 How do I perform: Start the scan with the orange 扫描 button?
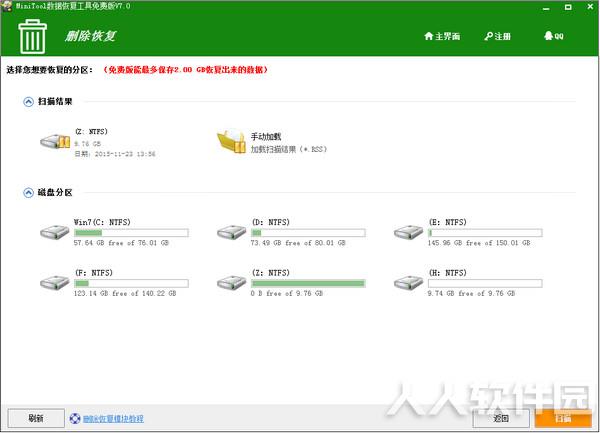(563, 418)
